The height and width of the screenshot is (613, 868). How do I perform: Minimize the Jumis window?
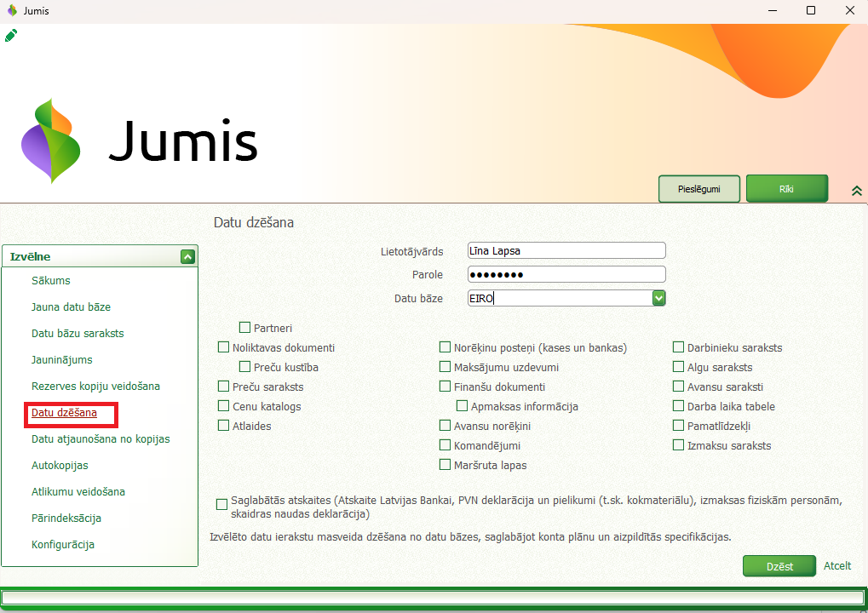[773, 10]
